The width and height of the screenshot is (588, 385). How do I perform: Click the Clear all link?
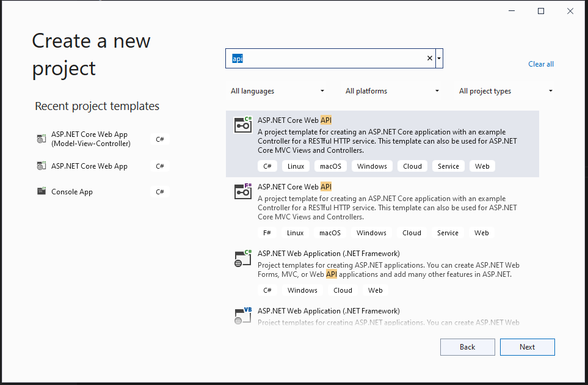click(541, 64)
